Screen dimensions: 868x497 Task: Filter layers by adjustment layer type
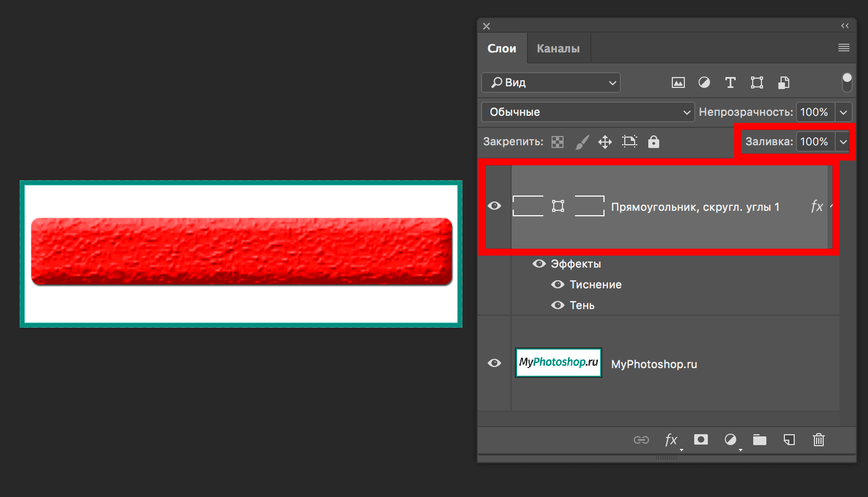[704, 82]
